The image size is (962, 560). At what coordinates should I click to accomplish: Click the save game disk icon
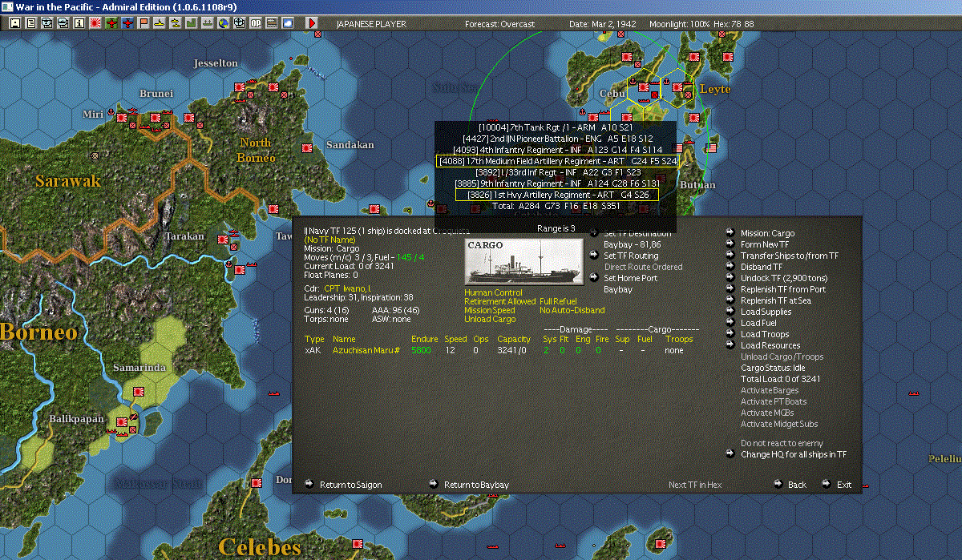(15, 23)
